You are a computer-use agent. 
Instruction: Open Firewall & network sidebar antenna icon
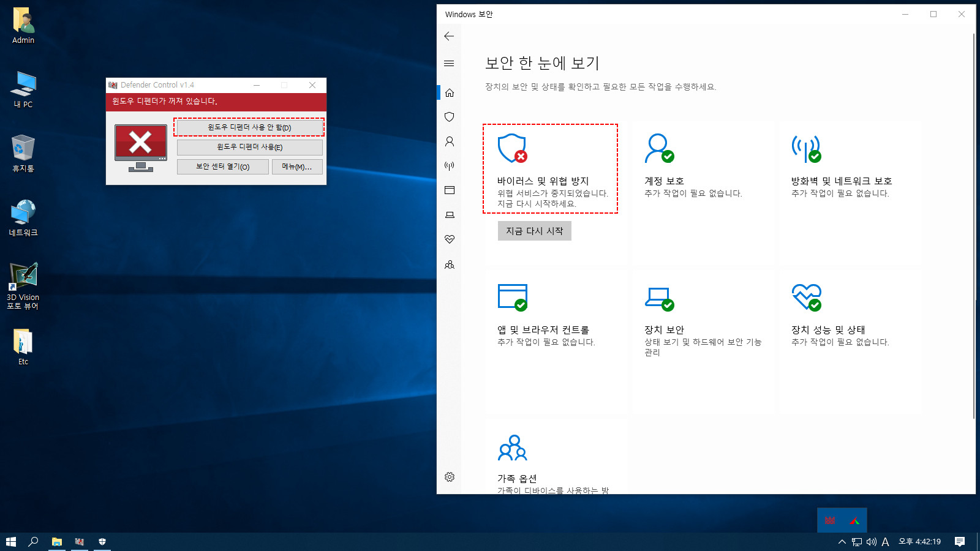[450, 166]
